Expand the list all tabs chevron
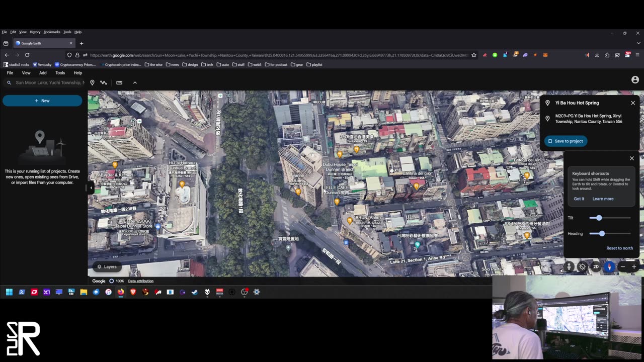 637,43
